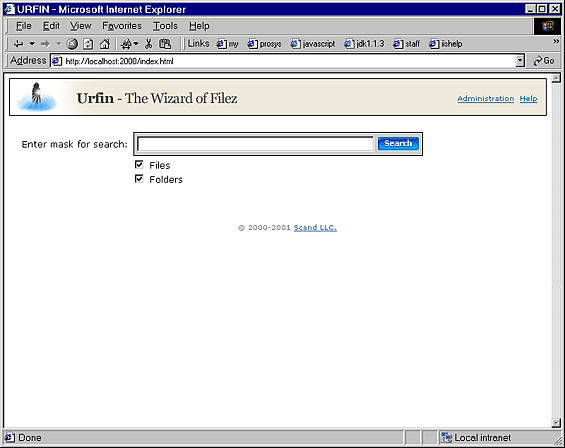Click the scrollbar down arrow

(x=556, y=422)
